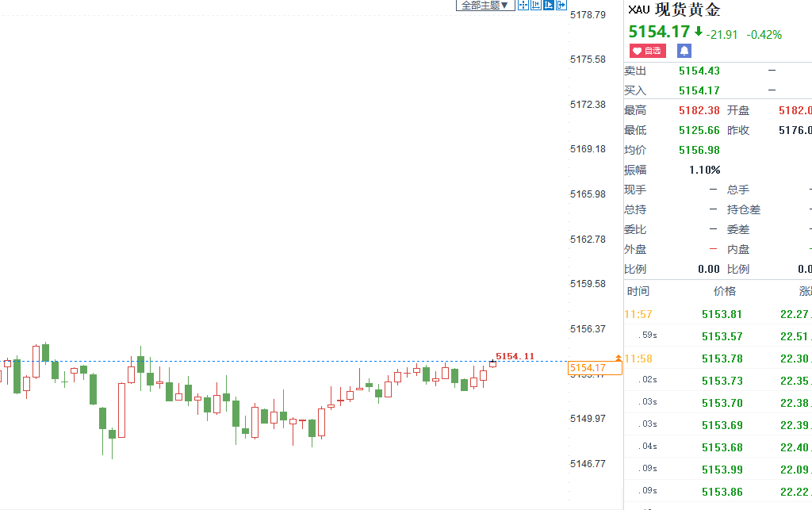The width and height of the screenshot is (812, 510).
Task: Click the 昨收 label
Action: coord(738,130)
